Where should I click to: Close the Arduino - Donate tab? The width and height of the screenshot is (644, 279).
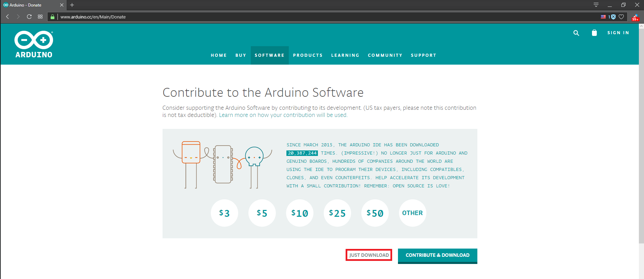coord(62,5)
